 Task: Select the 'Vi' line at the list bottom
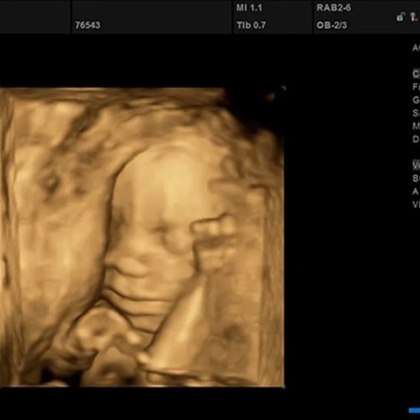coord(416,204)
